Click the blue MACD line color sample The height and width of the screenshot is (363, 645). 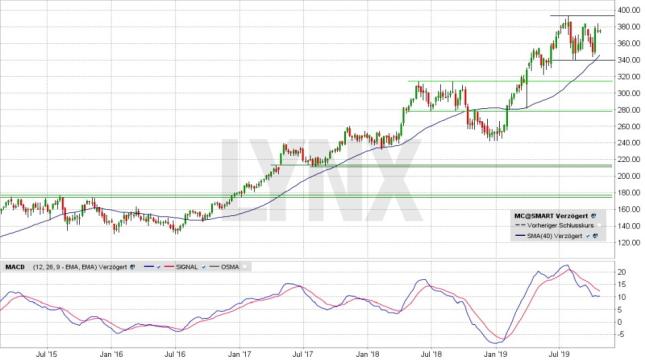click(x=149, y=267)
